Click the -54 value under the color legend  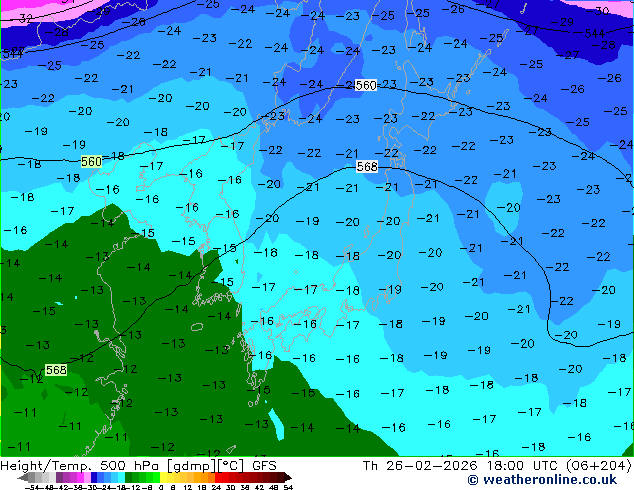point(31,487)
